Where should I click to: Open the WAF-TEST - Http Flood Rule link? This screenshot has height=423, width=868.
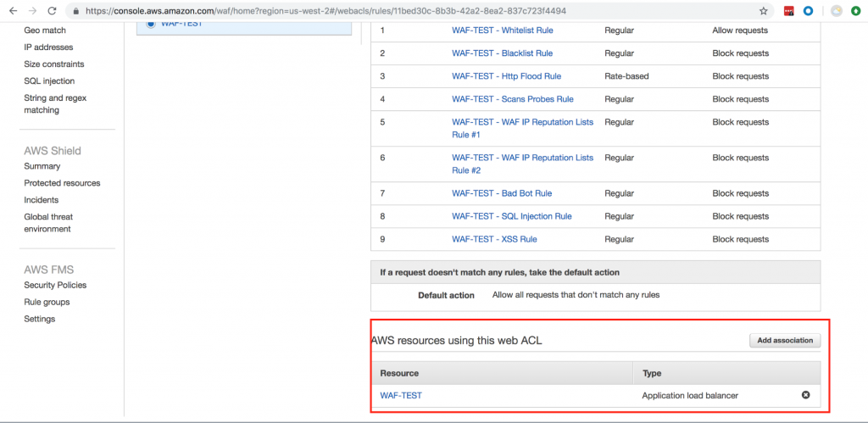(x=507, y=76)
